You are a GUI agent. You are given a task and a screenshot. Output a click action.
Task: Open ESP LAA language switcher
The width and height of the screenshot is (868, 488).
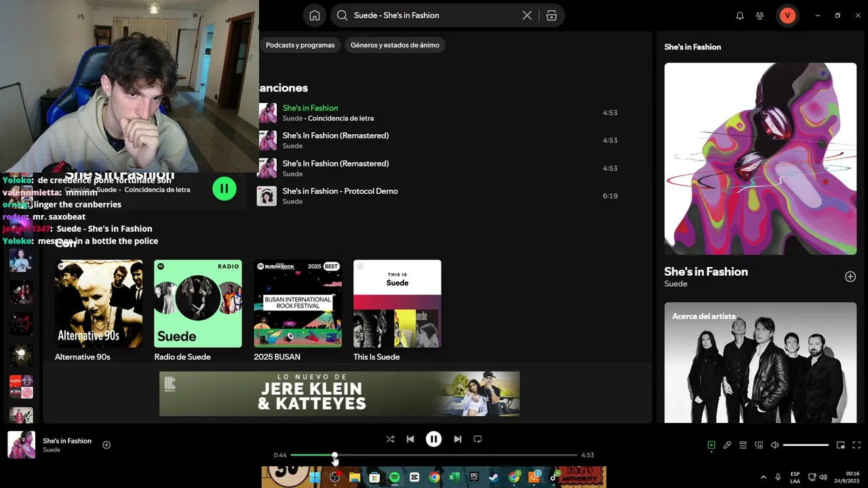click(795, 477)
